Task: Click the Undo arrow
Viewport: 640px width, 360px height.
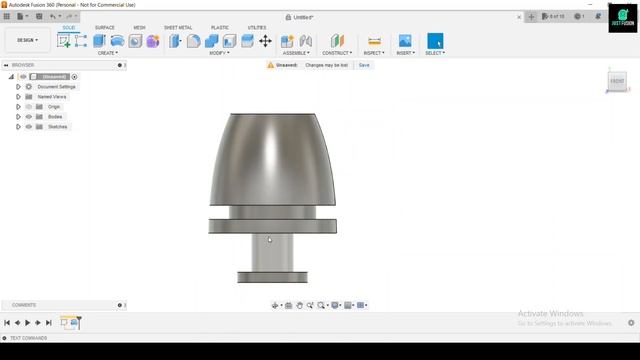Action: click(x=53, y=16)
